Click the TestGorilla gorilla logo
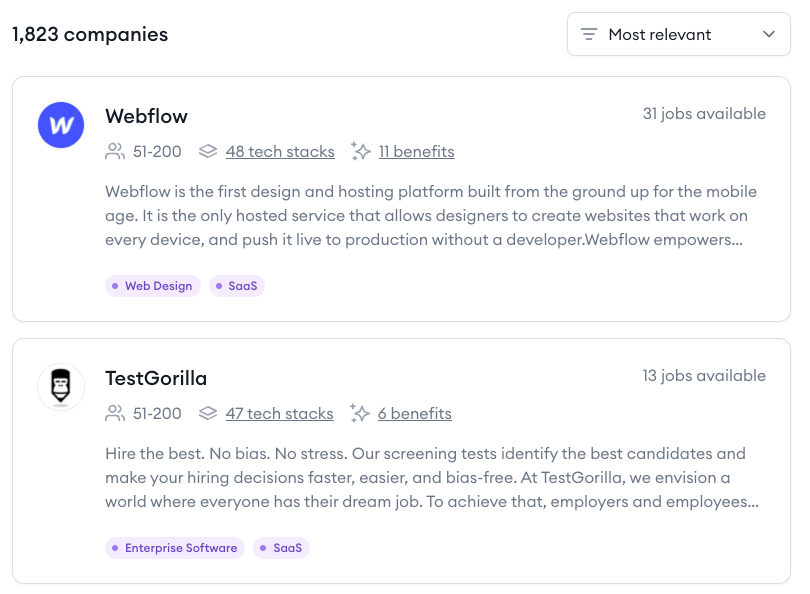This screenshot has height=594, width=810. 61,387
